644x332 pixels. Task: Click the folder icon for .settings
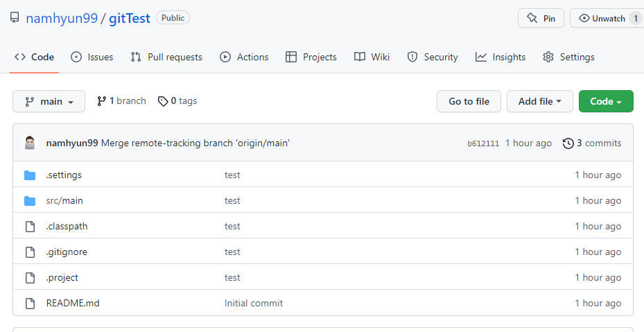click(x=30, y=175)
